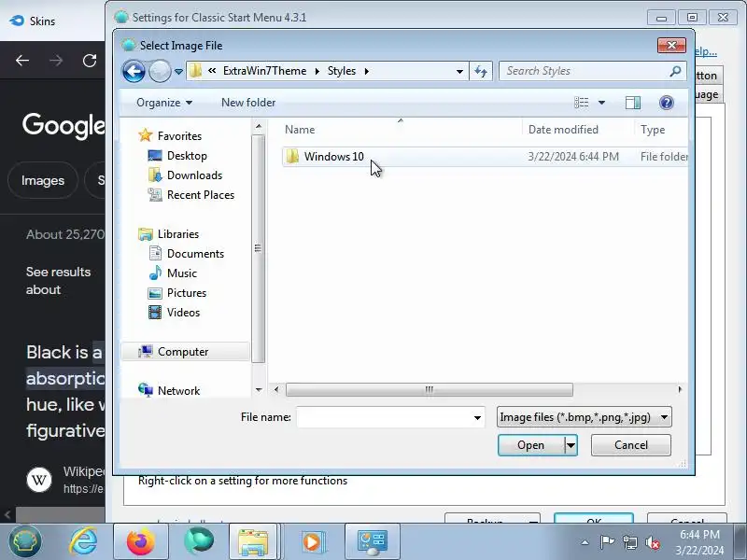The height and width of the screenshot is (560, 747).
Task: Click into the File name field
Action: pyautogui.click(x=384, y=417)
